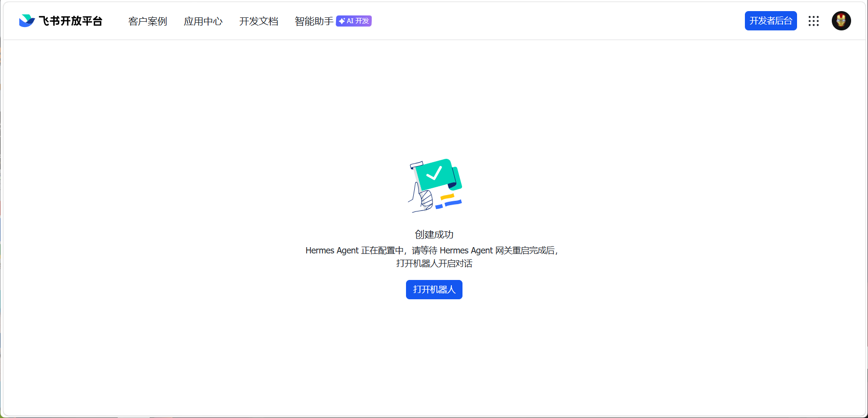Click the text line beginning Hermes Agent 正在配置中
The image size is (868, 418).
[x=432, y=250]
